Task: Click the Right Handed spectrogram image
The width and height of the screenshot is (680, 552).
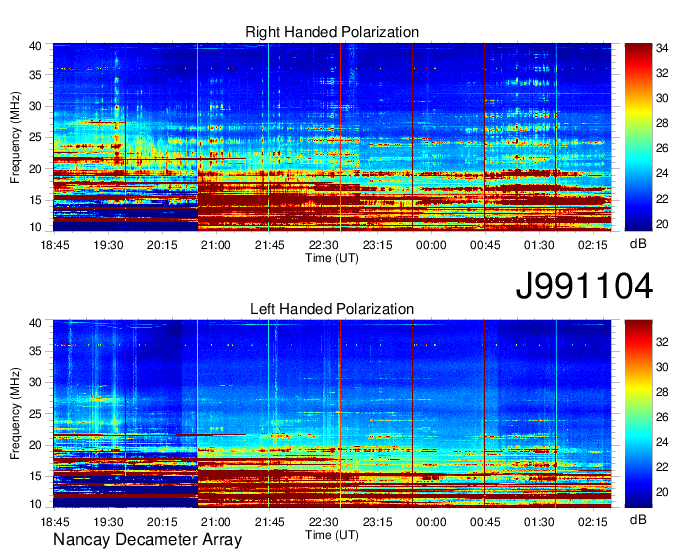Action: [x=332, y=137]
